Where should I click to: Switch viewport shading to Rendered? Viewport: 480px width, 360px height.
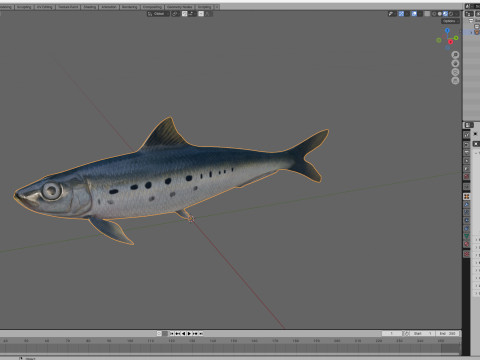click(x=451, y=14)
